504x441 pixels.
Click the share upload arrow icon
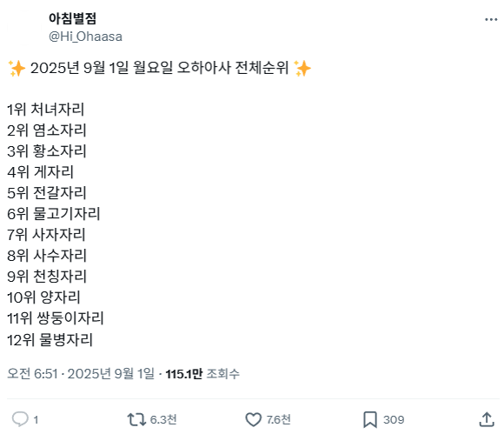click(487, 419)
